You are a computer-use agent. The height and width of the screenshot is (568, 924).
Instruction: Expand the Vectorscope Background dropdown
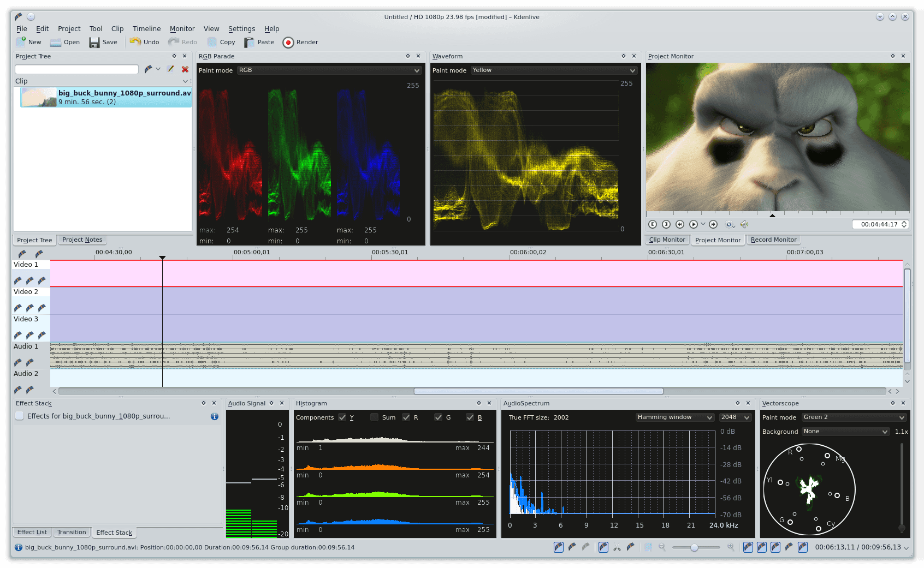tap(845, 432)
